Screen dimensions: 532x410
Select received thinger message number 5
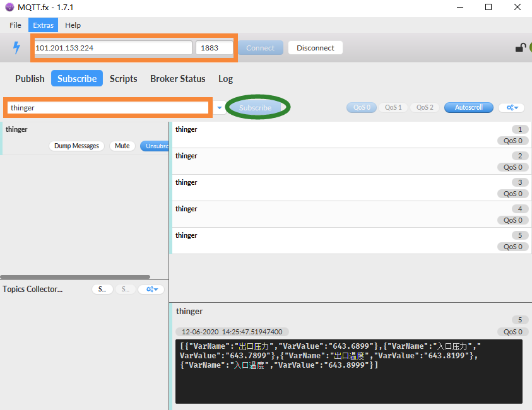click(351, 241)
